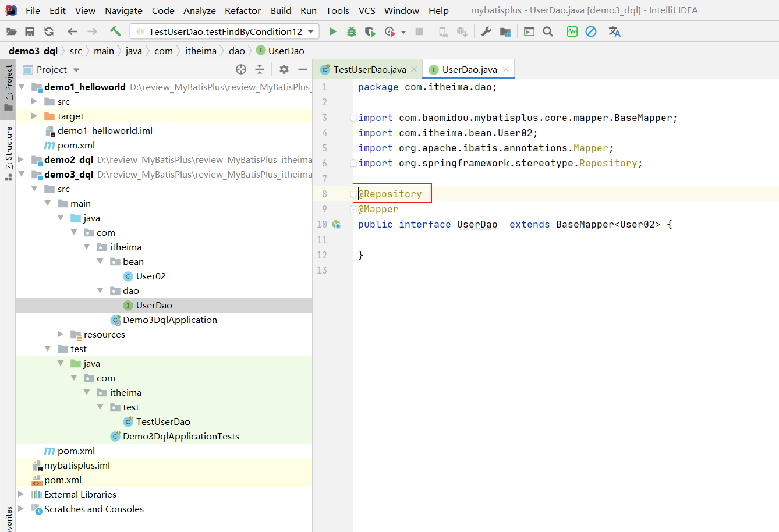779x532 pixels.
Task: Build project with hammer icon
Action: (x=115, y=31)
